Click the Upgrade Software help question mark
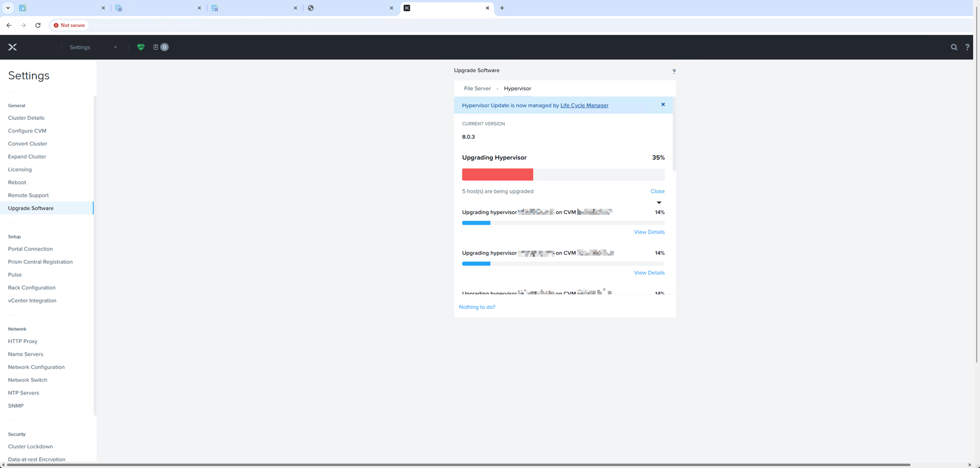The image size is (980, 468). [674, 71]
